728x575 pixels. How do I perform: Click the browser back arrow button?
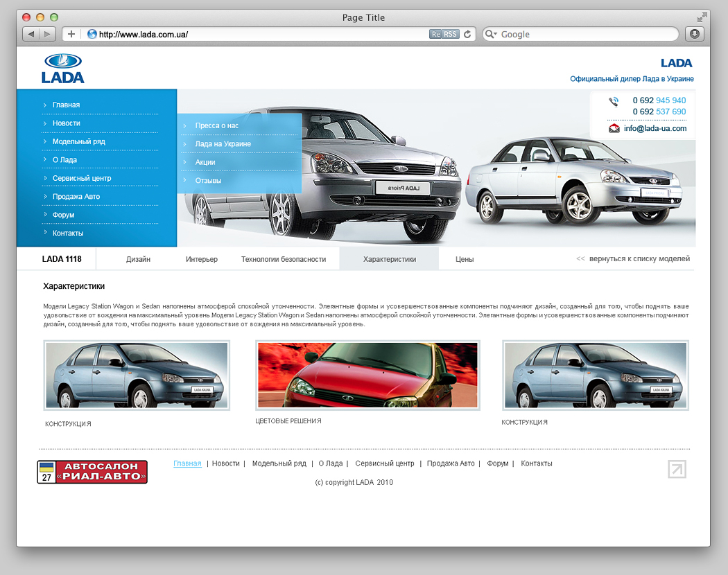[31, 34]
